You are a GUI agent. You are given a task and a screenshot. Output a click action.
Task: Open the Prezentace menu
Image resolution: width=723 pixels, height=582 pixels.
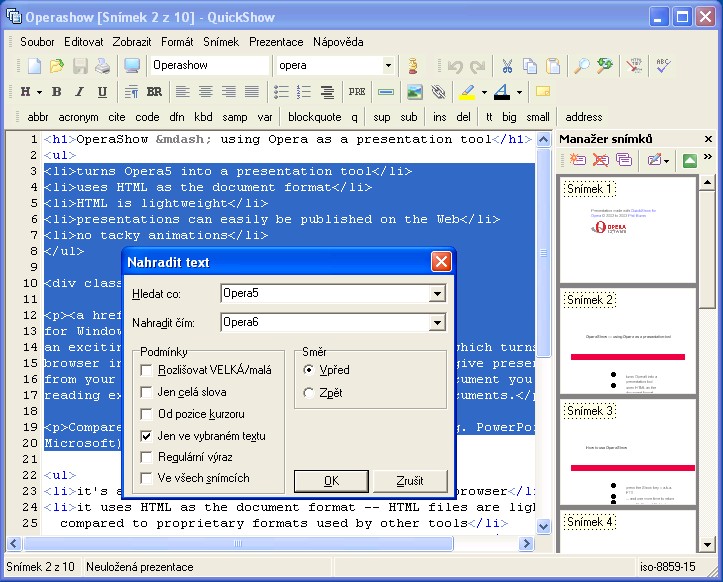click(x=276, y=42)
